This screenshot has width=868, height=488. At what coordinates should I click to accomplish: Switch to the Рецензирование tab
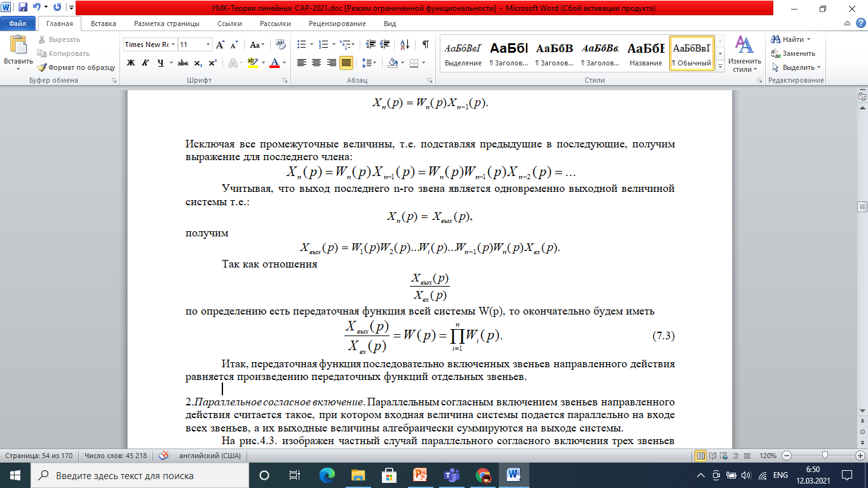tap(337, 24)
